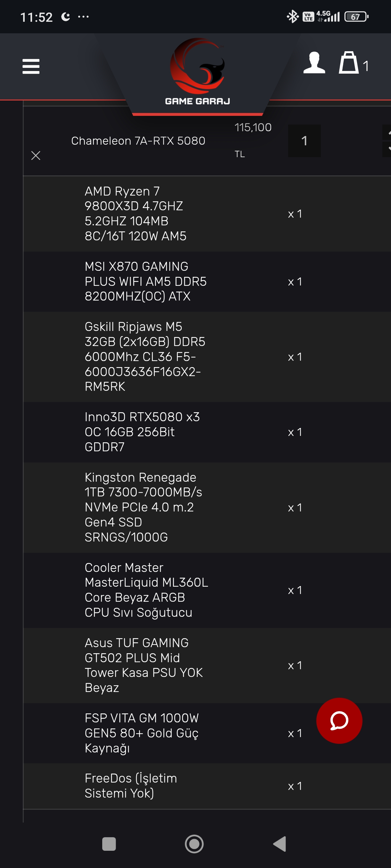This screenshot has height=868, width=391.
Task: Open the Chameleon 7A-RTX 5080 product link
Action: point(138,141)
